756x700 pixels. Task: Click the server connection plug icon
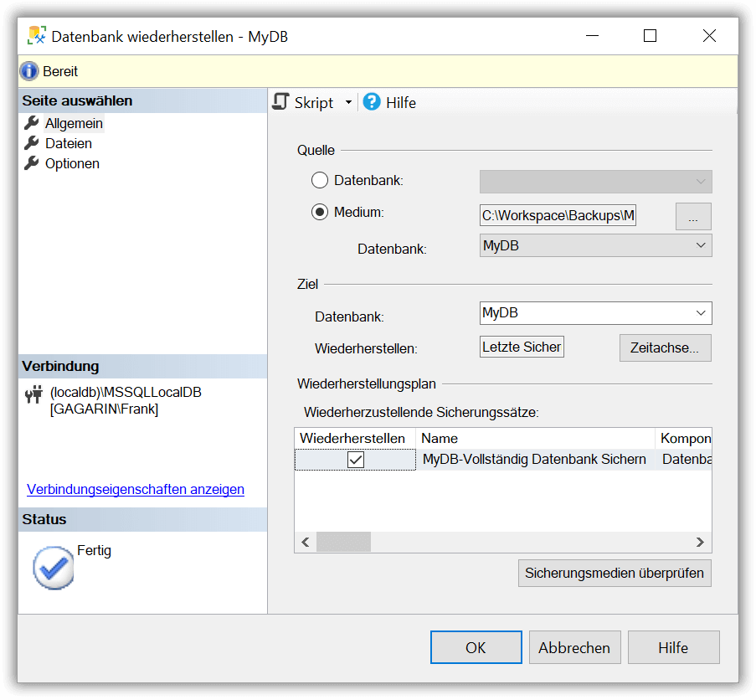pos(33,395)
